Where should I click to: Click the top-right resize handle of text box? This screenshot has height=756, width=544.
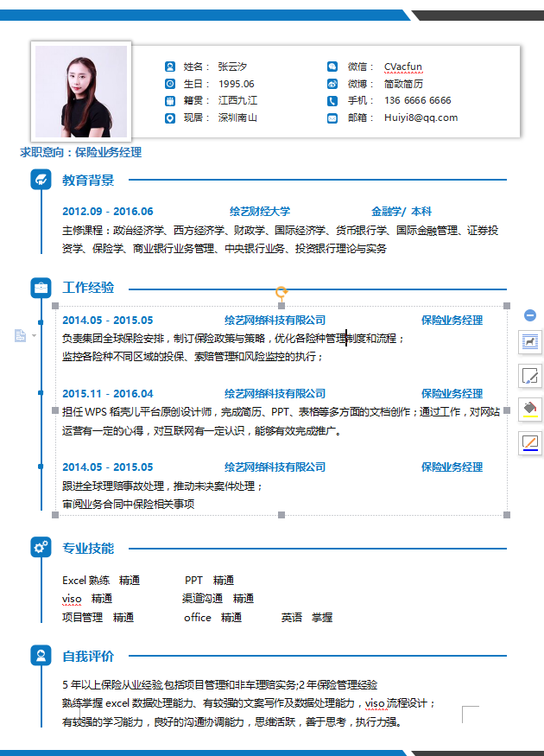[508, 307]
